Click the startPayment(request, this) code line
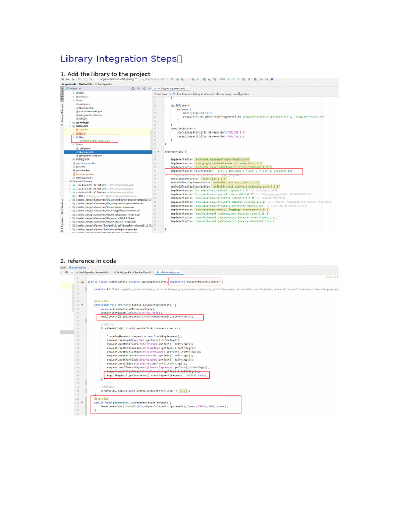 (x=157, y=375)
